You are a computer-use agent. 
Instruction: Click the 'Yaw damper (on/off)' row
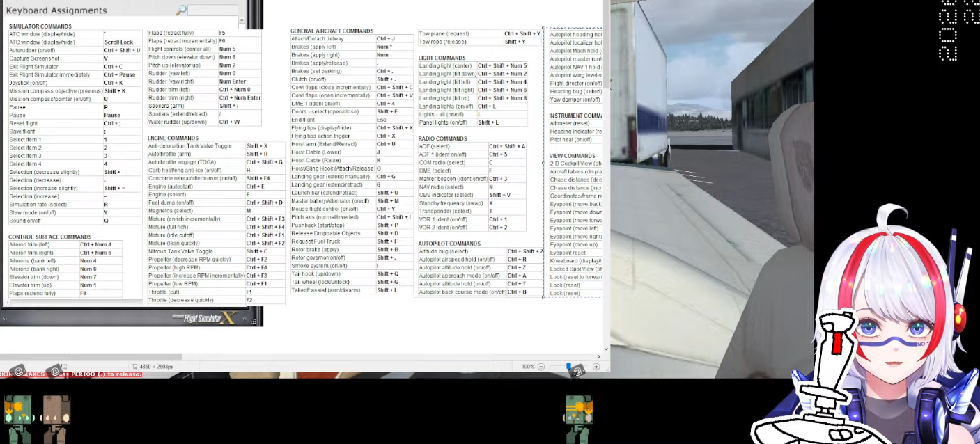[576, 100]
